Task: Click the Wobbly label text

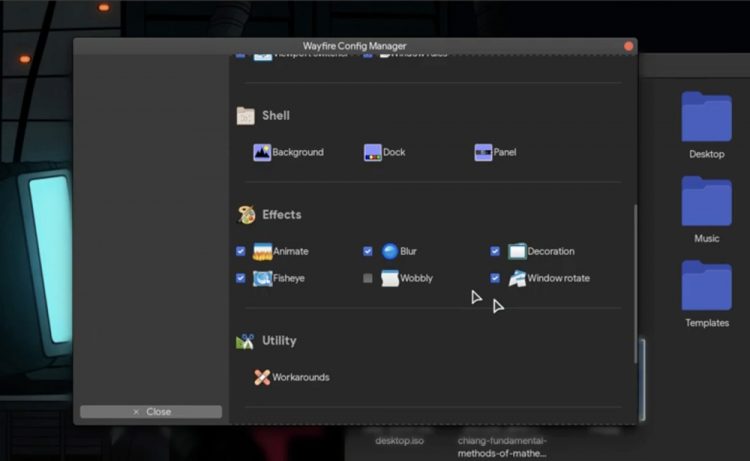Action: click(x=417, y=278)
